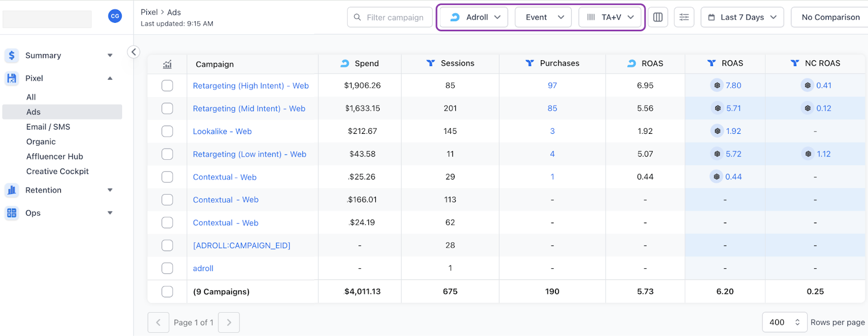This screenshot has height=336, width=868.
Task: Click the No Comparison button
Action: click(830, 17)
